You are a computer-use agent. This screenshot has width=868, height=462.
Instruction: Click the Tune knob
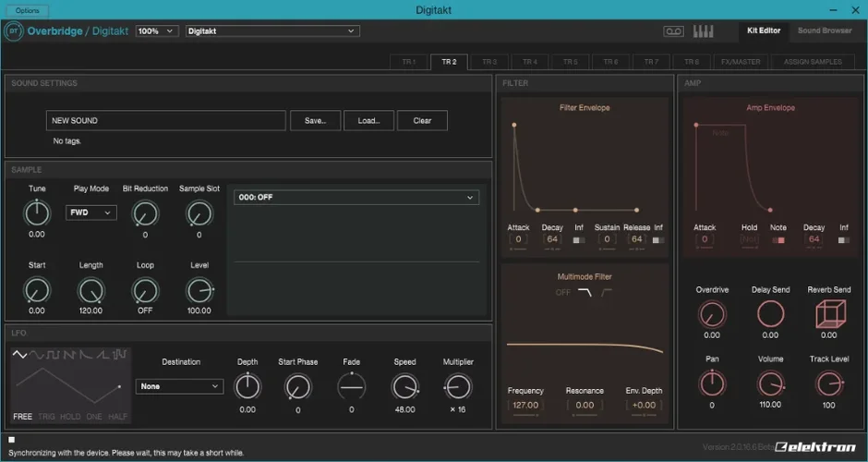[x=37, y=213]
